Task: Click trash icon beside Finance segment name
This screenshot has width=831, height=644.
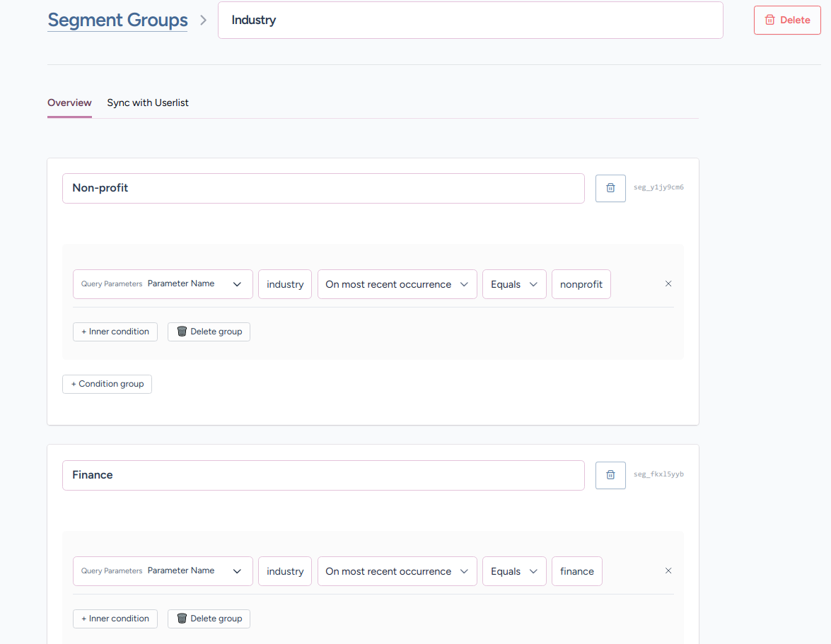Action: [x=610, y=475]
